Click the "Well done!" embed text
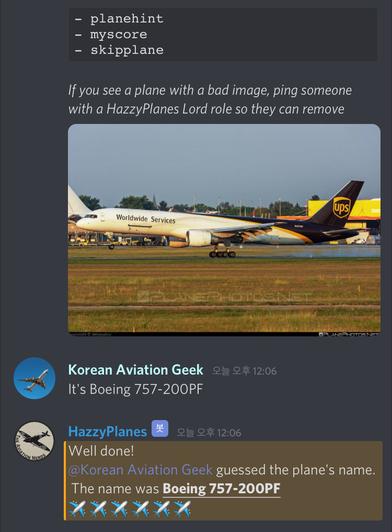This screenshot has width=392, height=532. pyautogui.click(x=101, y=451)
